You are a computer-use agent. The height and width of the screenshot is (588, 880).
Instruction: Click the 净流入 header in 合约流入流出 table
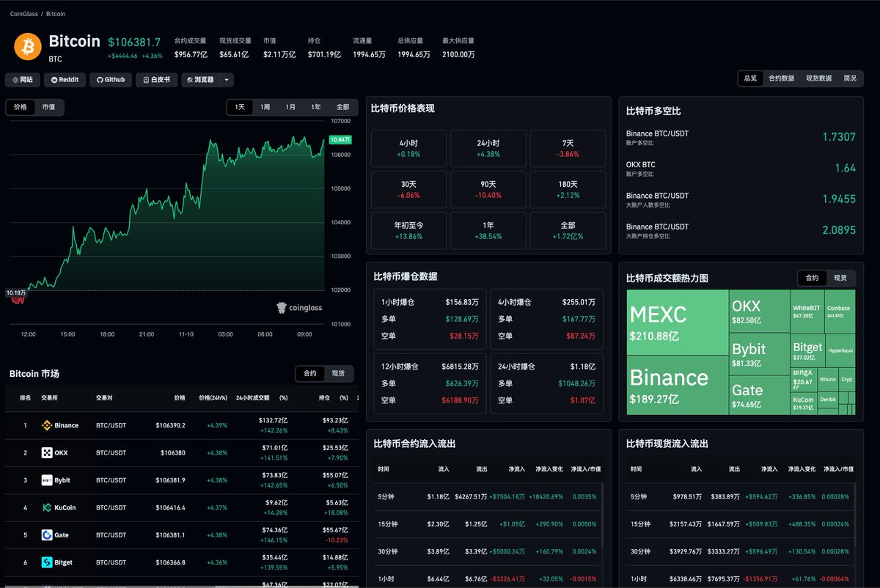516,468
